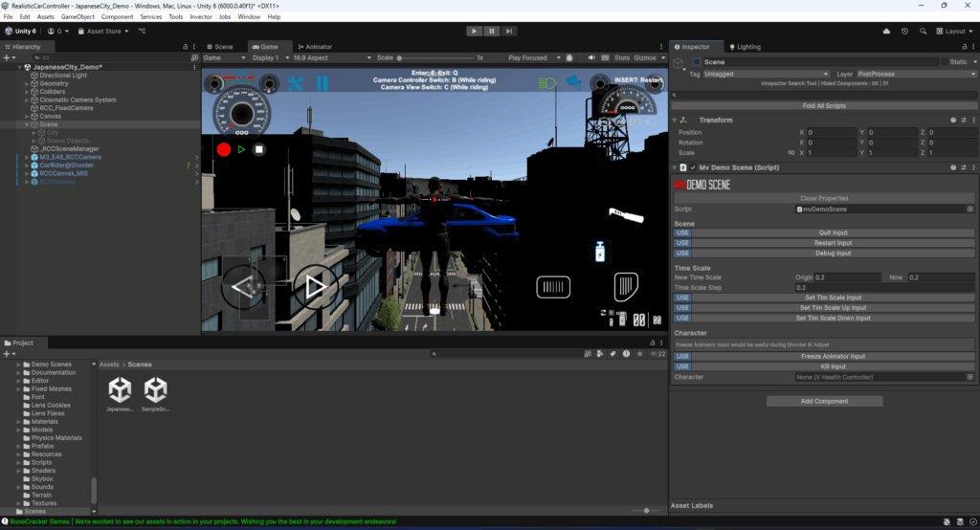
Task: Toggle USE next to Kill Input
Action: coord(682,366)
